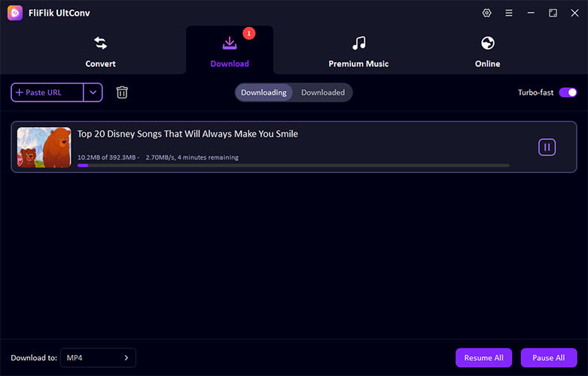Click the Pause All button
588x376 pixels.
pyautogui.click(x=548, y=358)
